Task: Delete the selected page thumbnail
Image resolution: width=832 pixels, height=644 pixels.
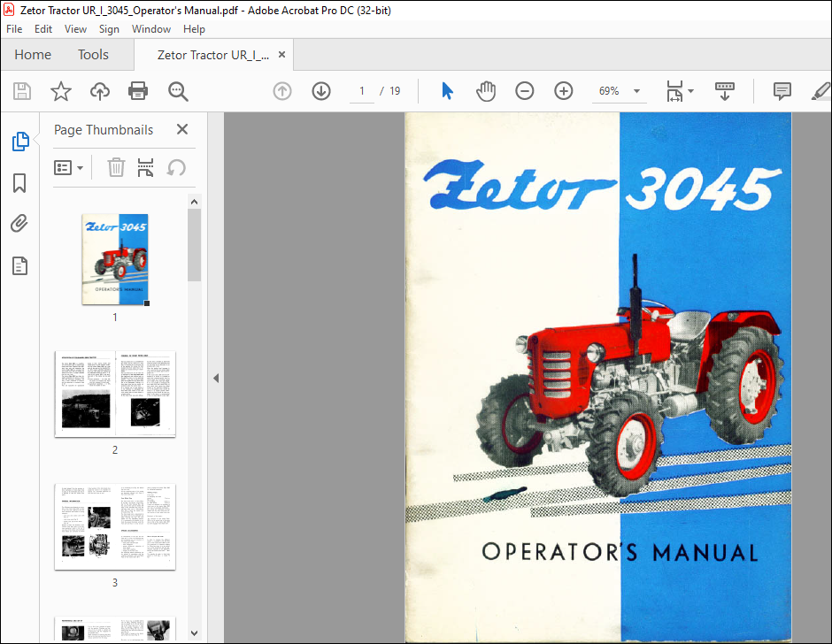Action: pyautogui.click(x=116, y=167)
